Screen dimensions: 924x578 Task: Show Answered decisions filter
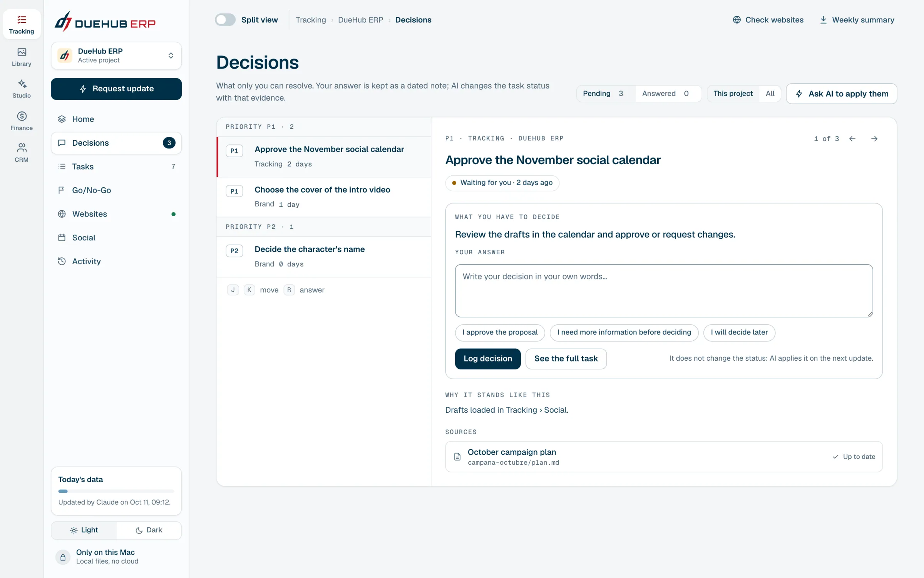668,94
